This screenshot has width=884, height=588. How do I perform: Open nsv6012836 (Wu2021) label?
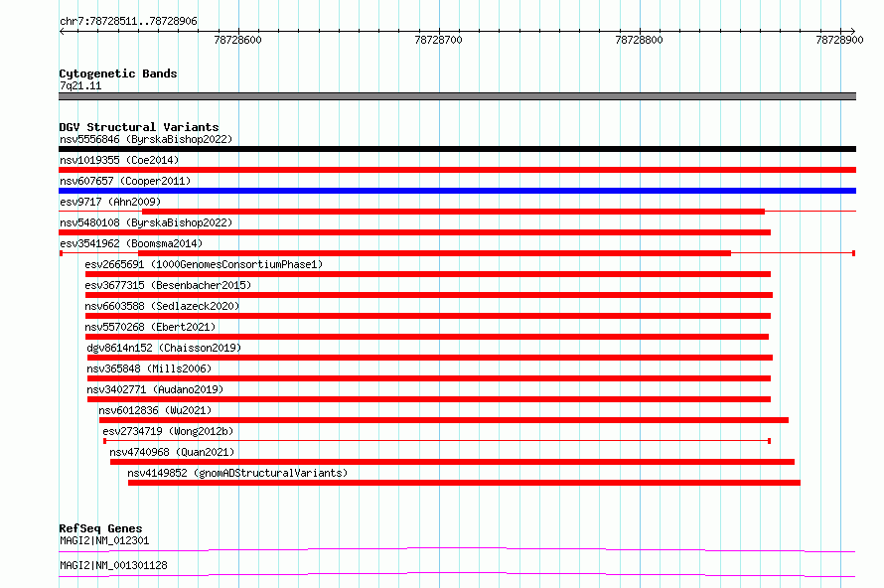tap(155, 410)
